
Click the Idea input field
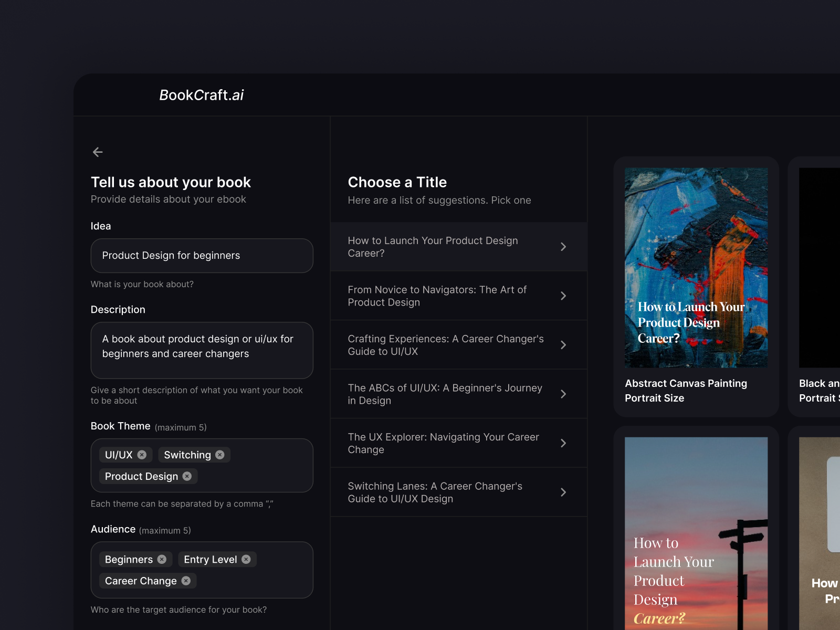click(x=202, y=256)
